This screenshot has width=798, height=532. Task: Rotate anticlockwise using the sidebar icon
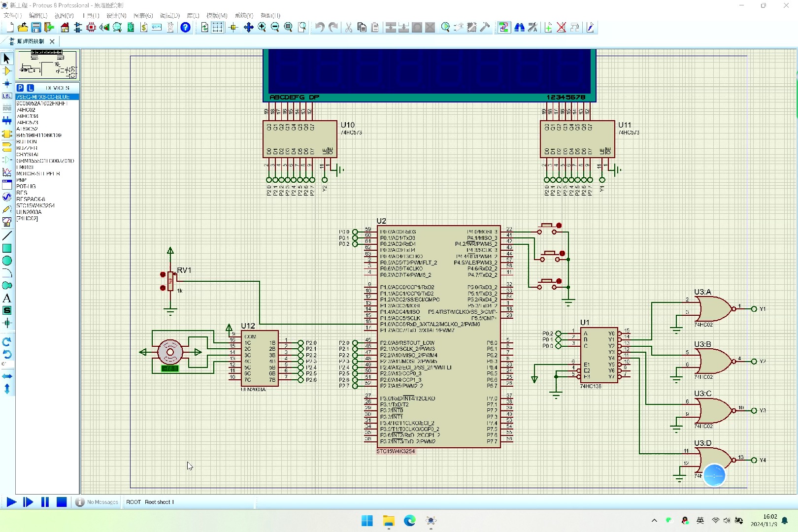coord(7,354)
